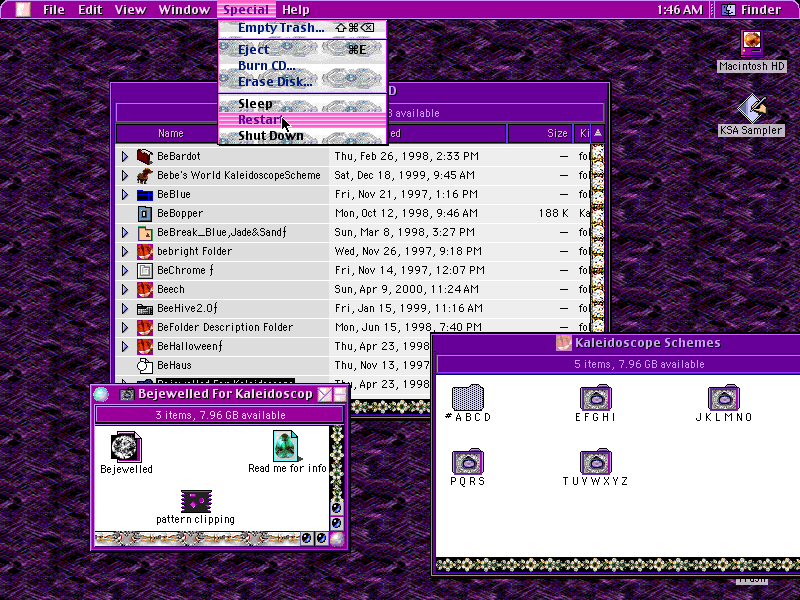Click the Kaleidoscope Schemes horizontal scrollbar
Image resolution: width=800 pixels, height=600 pixels.
(618, 565)
